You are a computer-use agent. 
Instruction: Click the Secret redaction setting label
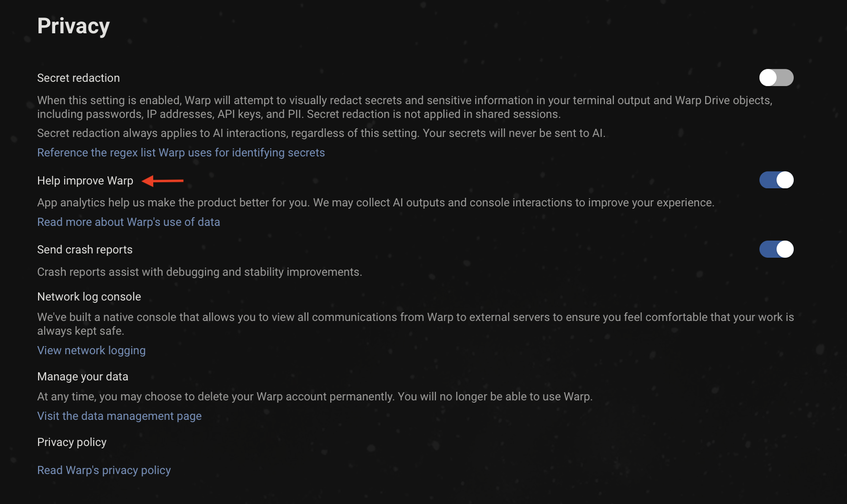79,78
